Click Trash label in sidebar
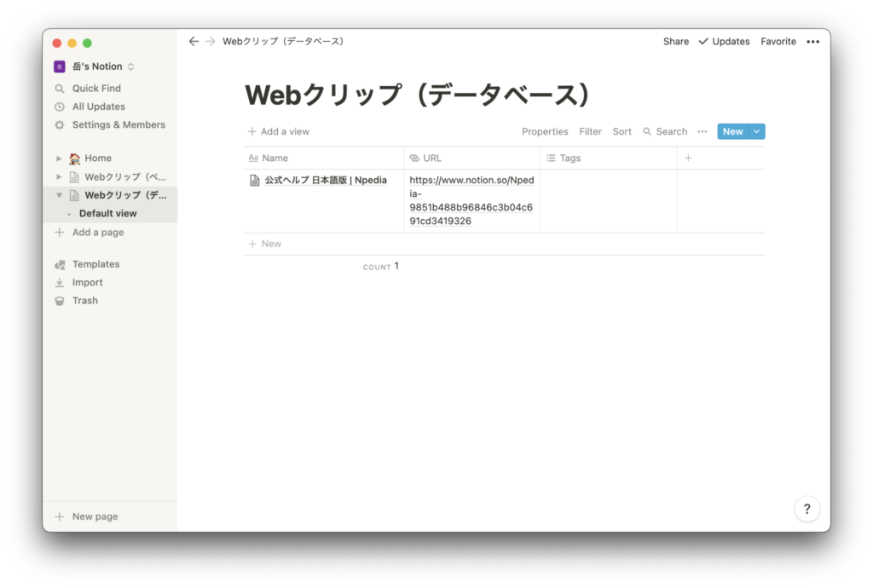This screenshot has width=873, height=588. click(x=85, y=301)
